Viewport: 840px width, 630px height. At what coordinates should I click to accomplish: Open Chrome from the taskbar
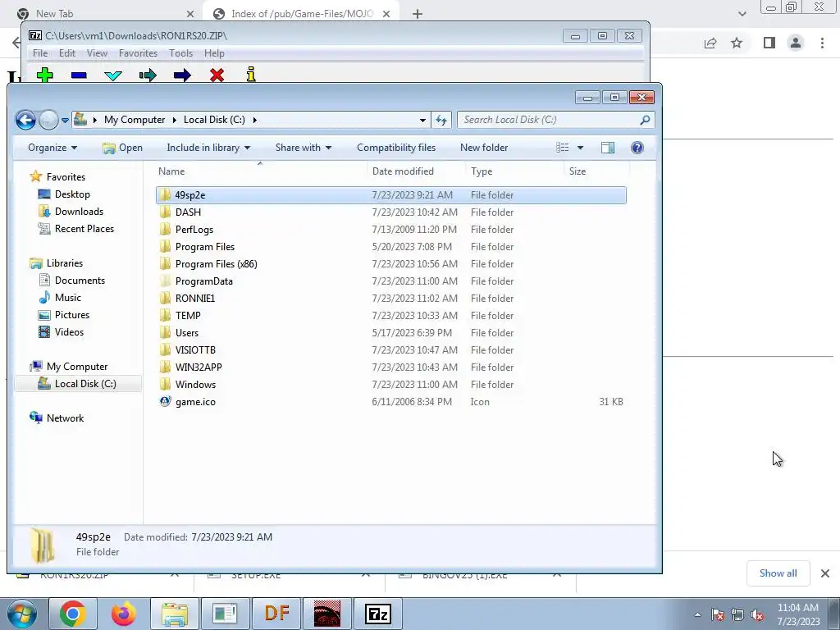coord(72,614)
